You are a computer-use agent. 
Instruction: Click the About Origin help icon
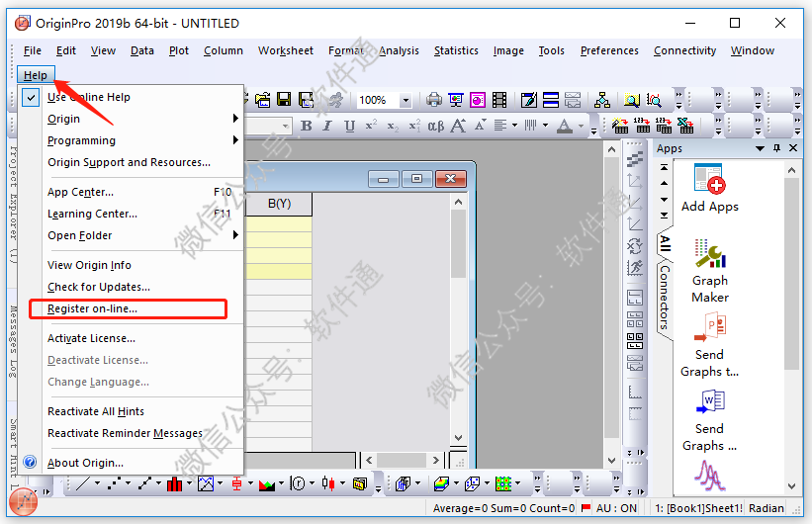click(x=30, y=462)
